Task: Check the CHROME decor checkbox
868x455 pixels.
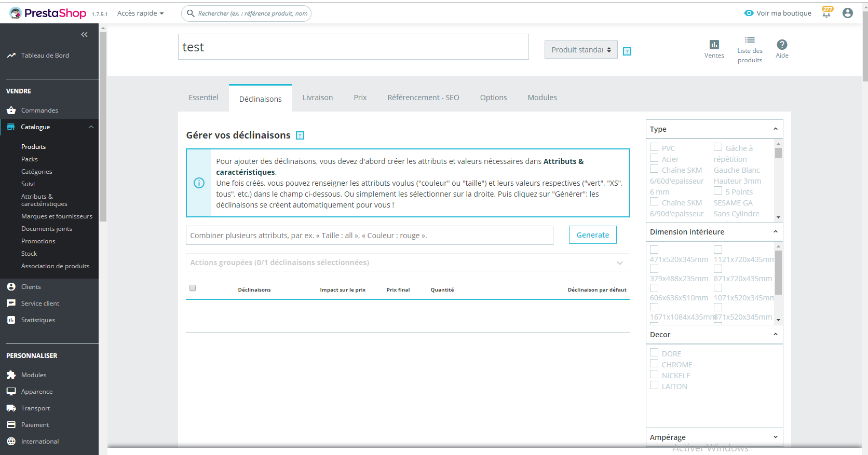Action: (654, 363)
